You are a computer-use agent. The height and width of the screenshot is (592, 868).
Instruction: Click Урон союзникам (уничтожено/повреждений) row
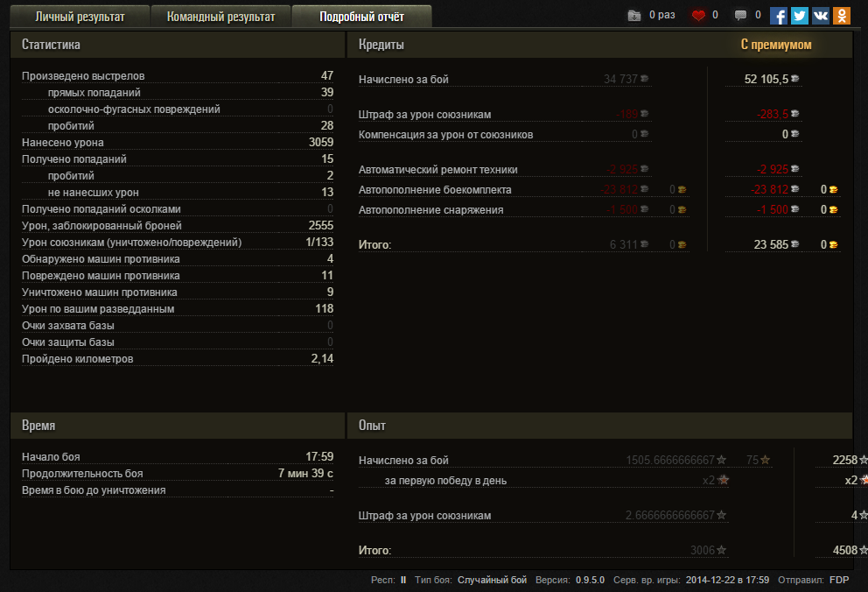(x=177, y=242)
